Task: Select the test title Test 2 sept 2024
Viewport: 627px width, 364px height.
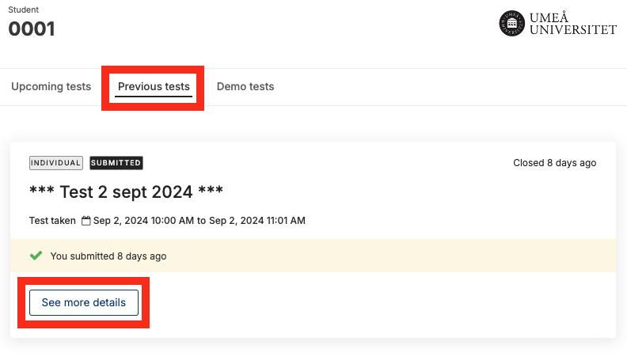Action: point(127,191)
